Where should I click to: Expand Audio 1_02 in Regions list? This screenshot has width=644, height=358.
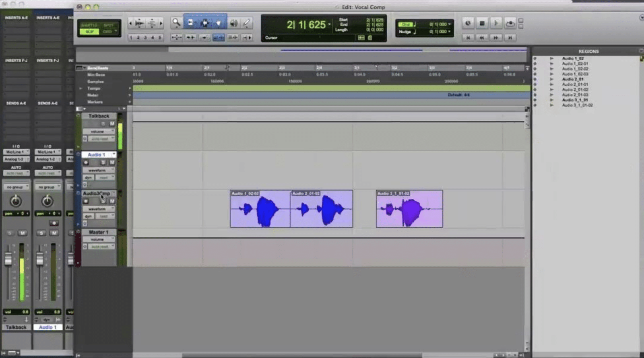pos(552,58)
